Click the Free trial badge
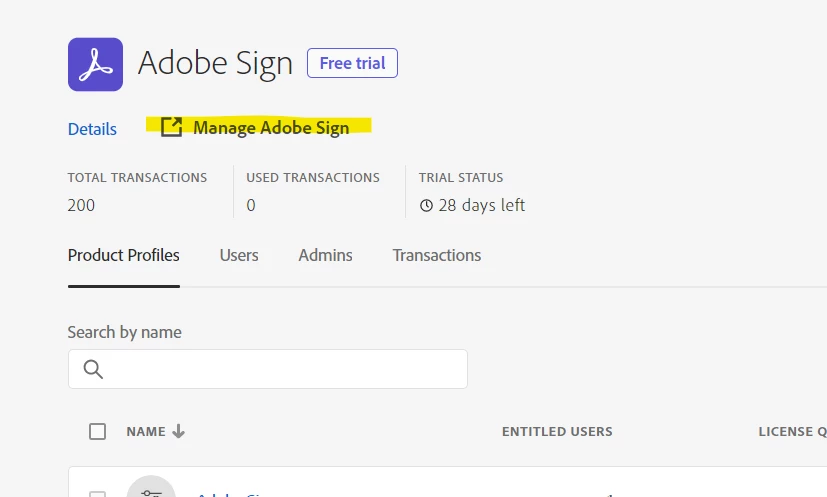The width and height of the screenshot is (827, 497). (x=352, y=63)
